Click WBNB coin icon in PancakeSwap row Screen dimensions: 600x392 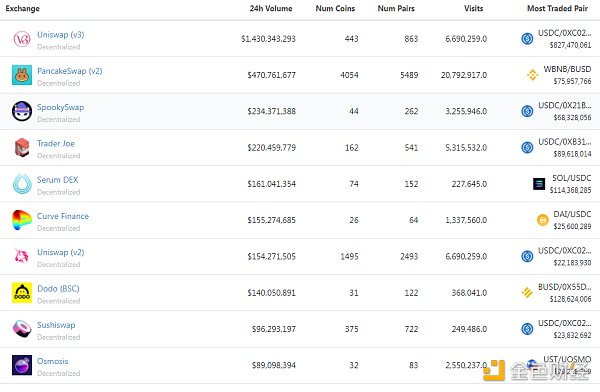tap(532, 75)
